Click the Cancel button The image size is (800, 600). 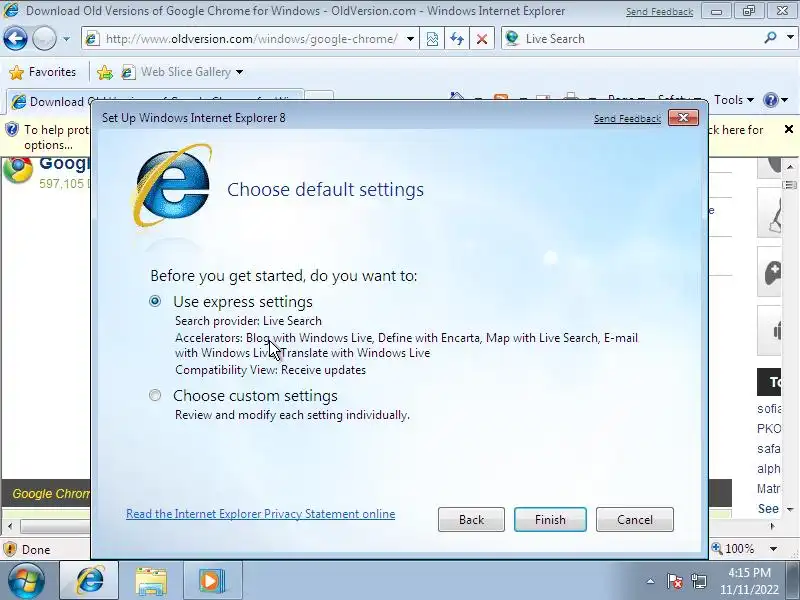635,519
